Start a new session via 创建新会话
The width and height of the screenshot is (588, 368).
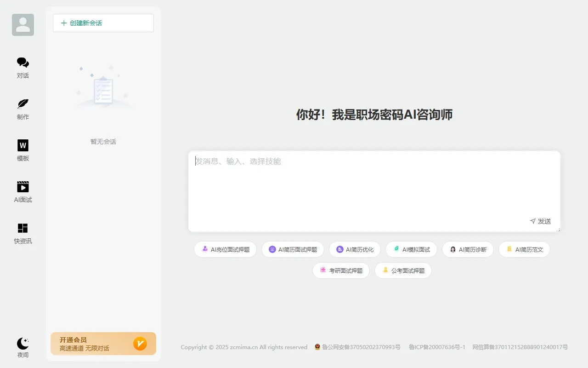click(x=103, y=23)
